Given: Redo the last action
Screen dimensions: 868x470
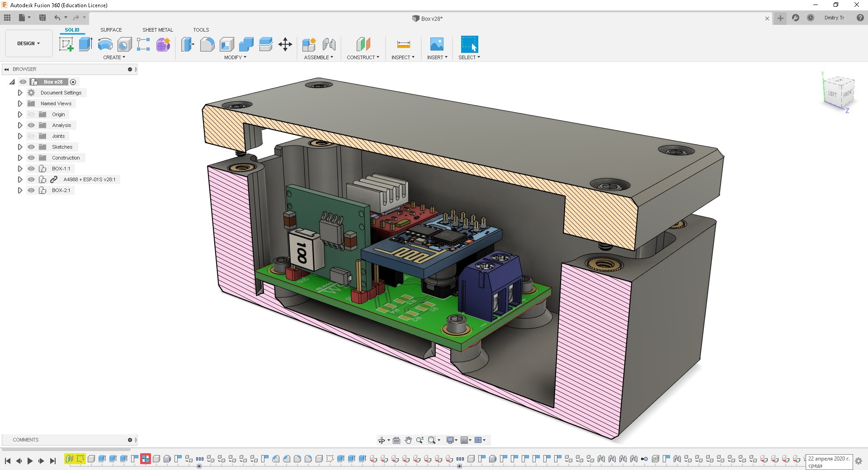Looking at the screenshot, I should click(x=76, y=18).
